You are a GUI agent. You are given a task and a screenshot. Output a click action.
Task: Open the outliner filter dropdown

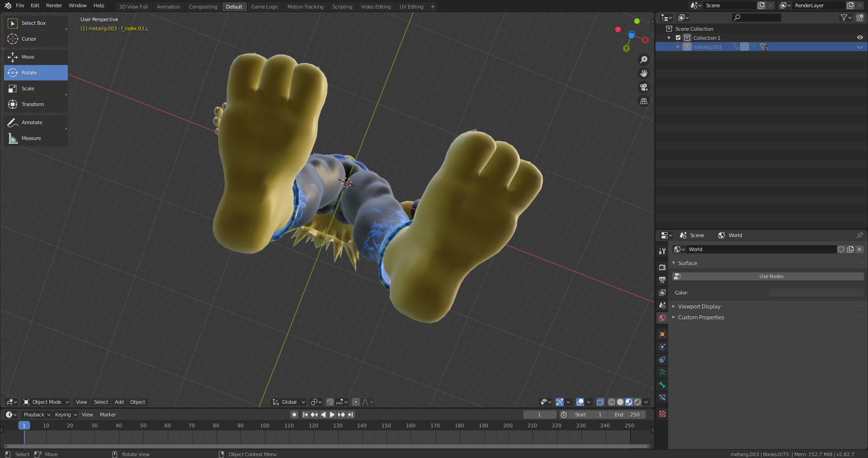pos(846,18)
